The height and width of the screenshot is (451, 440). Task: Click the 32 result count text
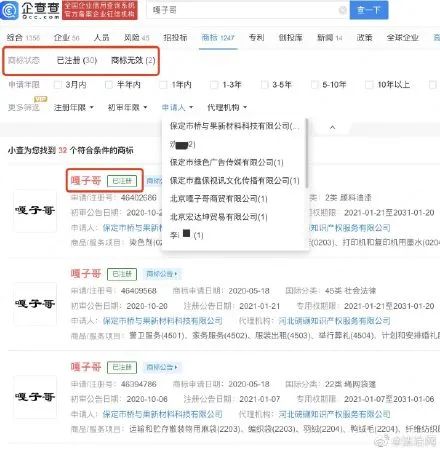click(x=63, y=150)
